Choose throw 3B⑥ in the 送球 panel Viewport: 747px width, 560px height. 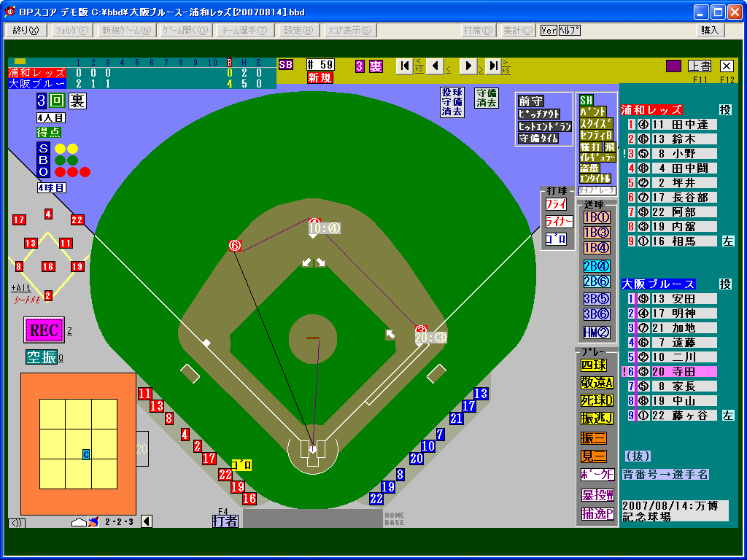(x=597, y=314)
